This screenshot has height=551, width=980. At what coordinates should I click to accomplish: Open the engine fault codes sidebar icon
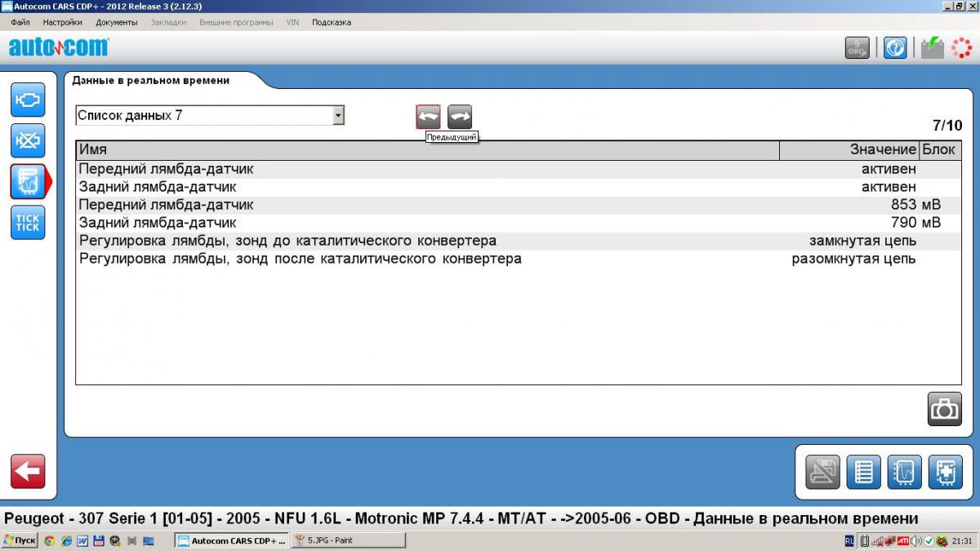coord(27,100)
